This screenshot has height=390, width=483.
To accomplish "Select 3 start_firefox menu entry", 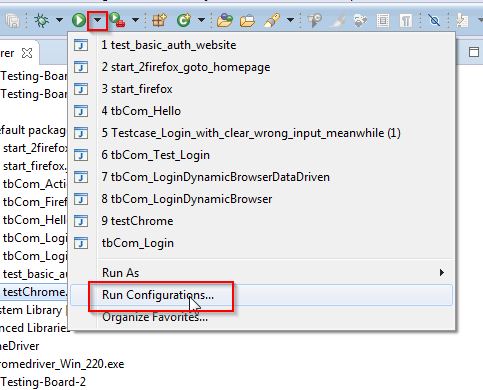I will click(261, 89).
